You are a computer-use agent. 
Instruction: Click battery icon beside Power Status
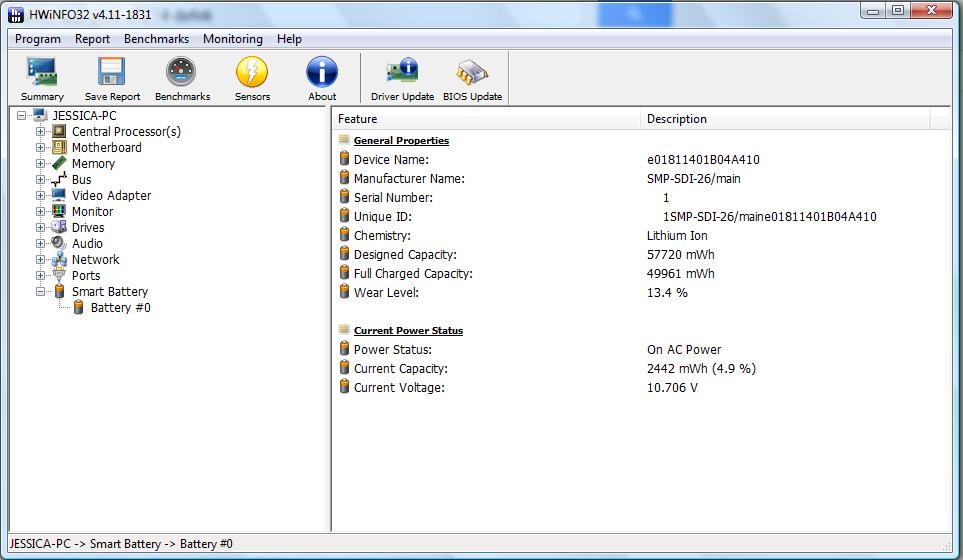click(x=345, y=349)
